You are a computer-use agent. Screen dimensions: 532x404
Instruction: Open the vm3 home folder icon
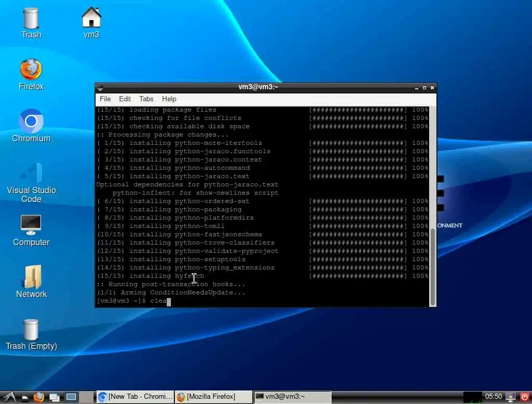[91, 23]
